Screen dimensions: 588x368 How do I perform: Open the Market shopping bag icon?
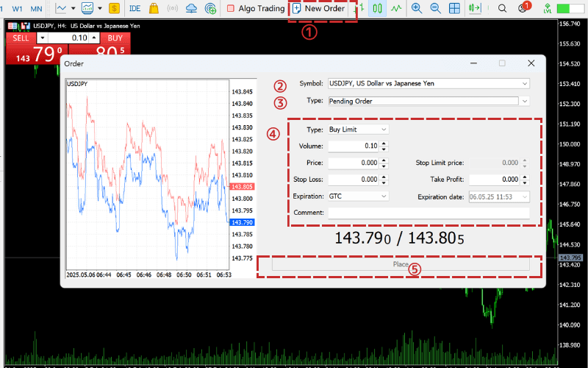tap(154, 9)
